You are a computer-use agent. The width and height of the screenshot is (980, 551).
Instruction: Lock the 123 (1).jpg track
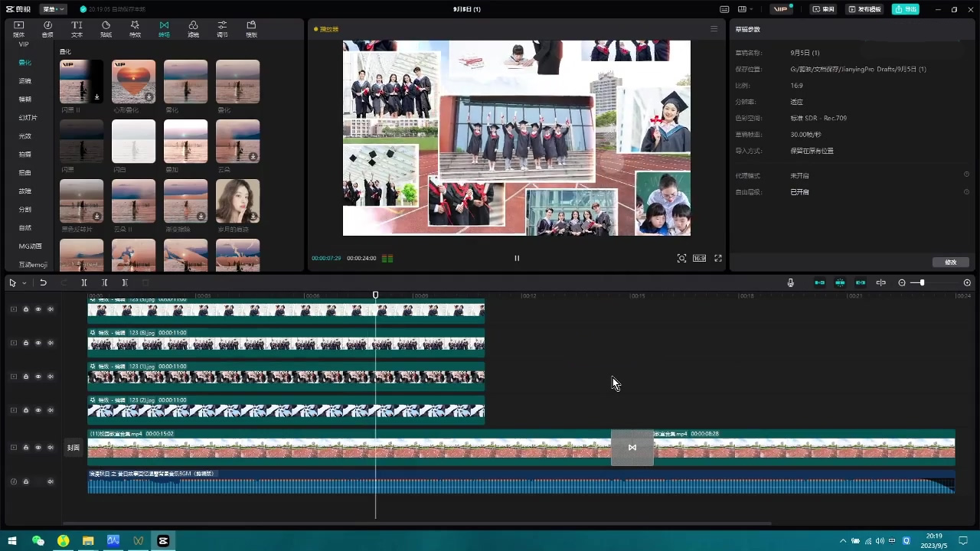point(25,377)
